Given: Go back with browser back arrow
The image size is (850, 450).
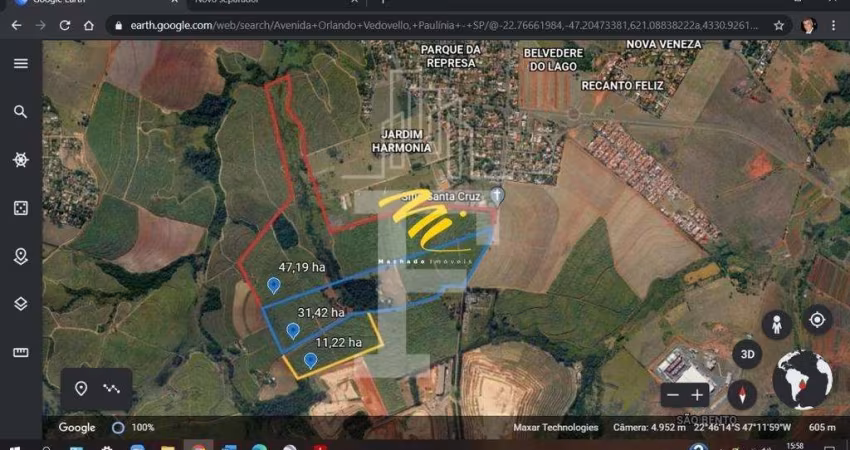Looking at the screenshot, I should 16,25.
